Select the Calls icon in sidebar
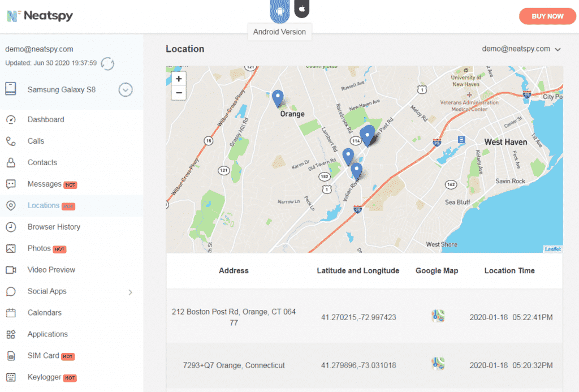 pos(37,141)
